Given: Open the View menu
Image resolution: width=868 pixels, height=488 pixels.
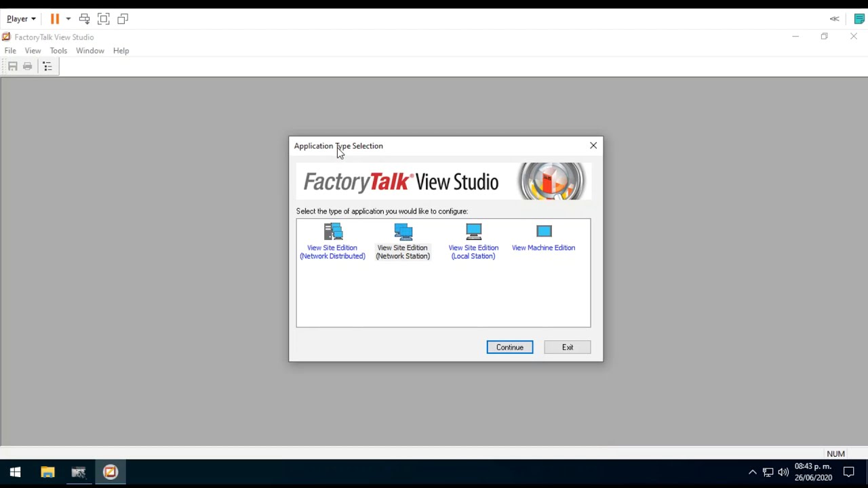Looking at the screenshot, I should [x=33, y=51].
